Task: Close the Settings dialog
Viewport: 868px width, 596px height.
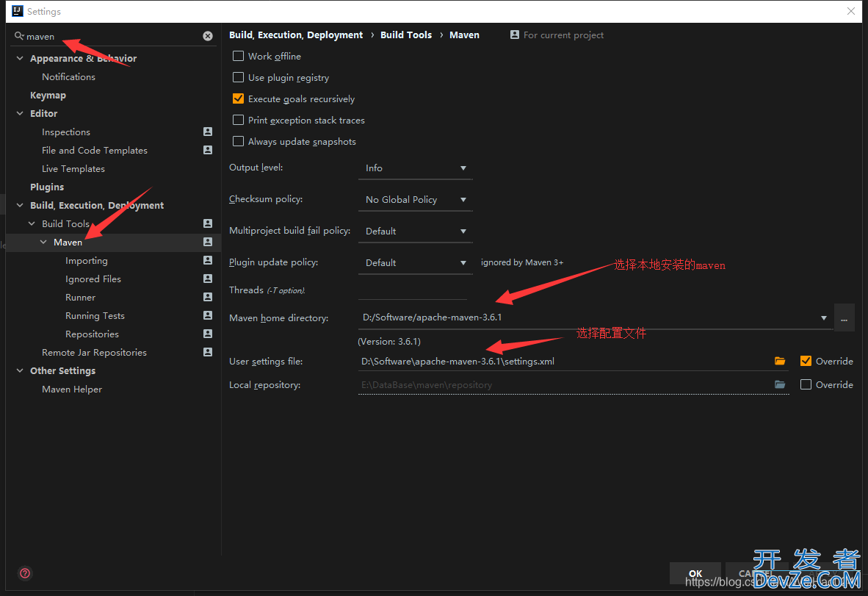Action: [x=851, y=11]
